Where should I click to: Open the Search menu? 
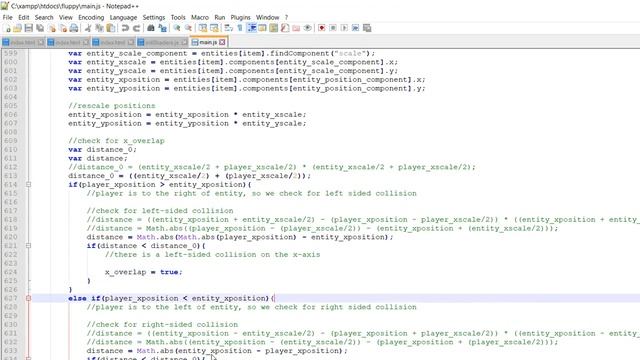(44, 17)
